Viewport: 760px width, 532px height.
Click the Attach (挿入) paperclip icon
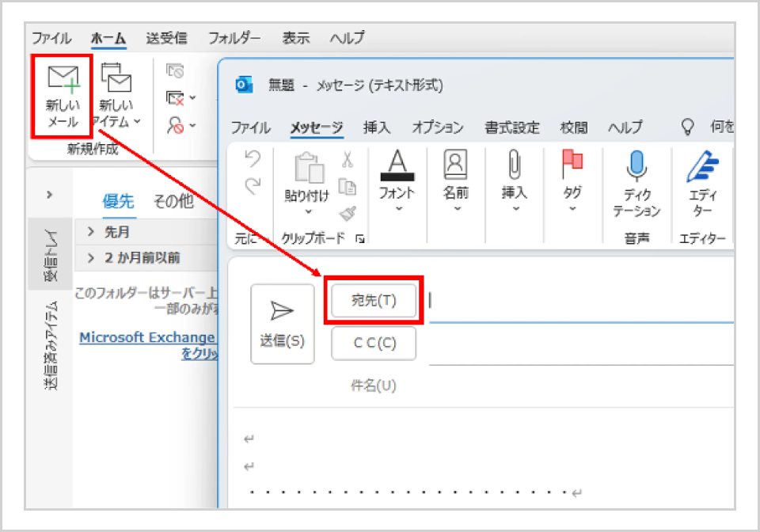coord(513,166)
